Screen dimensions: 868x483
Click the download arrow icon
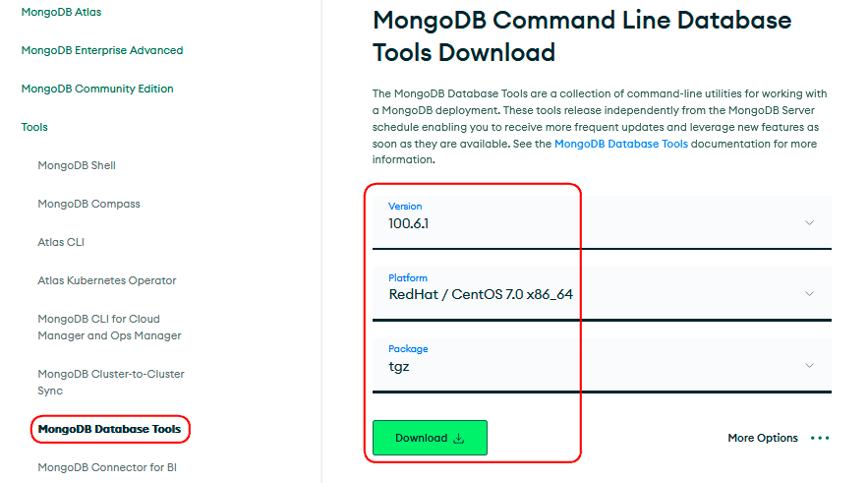(458, 439)
